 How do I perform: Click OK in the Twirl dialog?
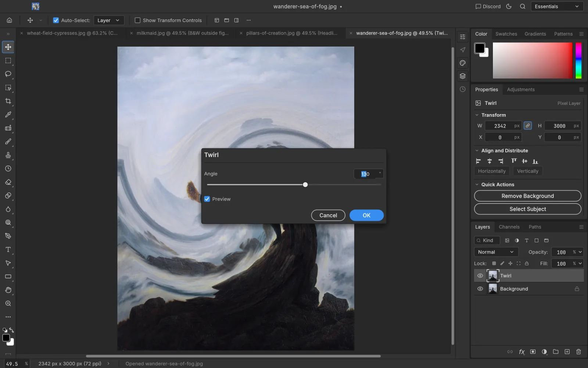366,215
